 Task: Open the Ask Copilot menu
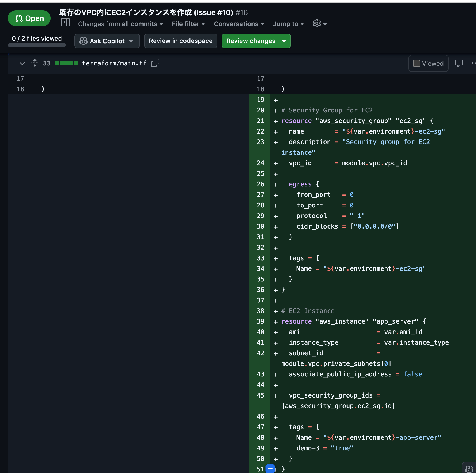pos(107,41)
